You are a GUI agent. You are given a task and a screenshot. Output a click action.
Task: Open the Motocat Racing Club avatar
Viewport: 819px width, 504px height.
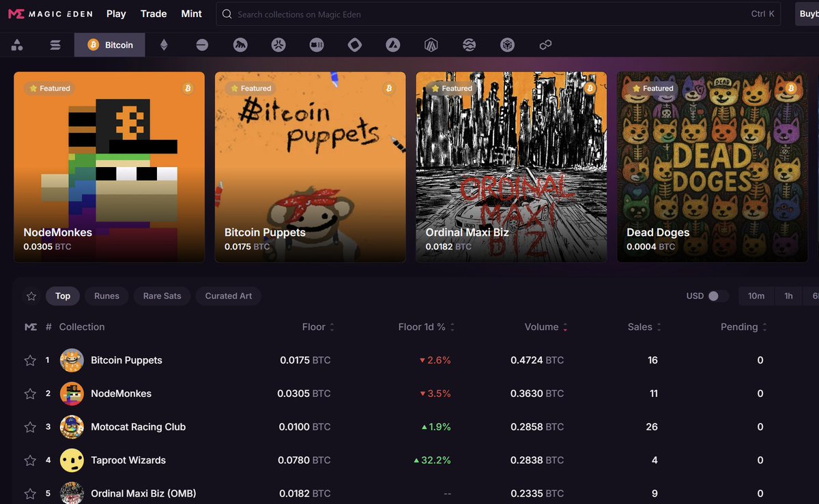tap(72, 427)
